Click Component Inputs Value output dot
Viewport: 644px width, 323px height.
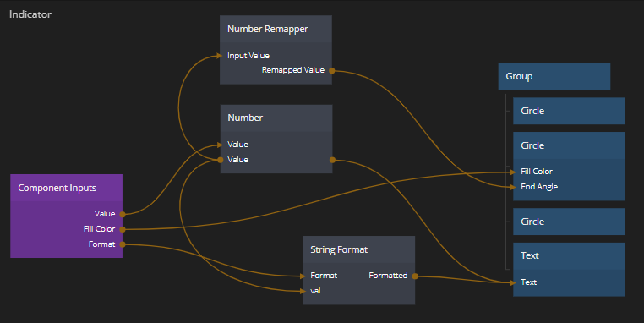[x=123, y=214]
